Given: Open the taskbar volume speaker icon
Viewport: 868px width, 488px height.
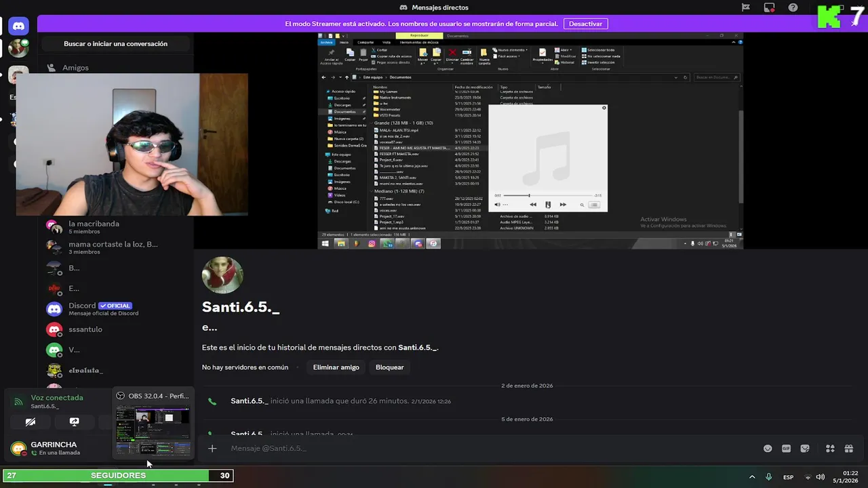Looking at the screenshot, I should 821,477.
